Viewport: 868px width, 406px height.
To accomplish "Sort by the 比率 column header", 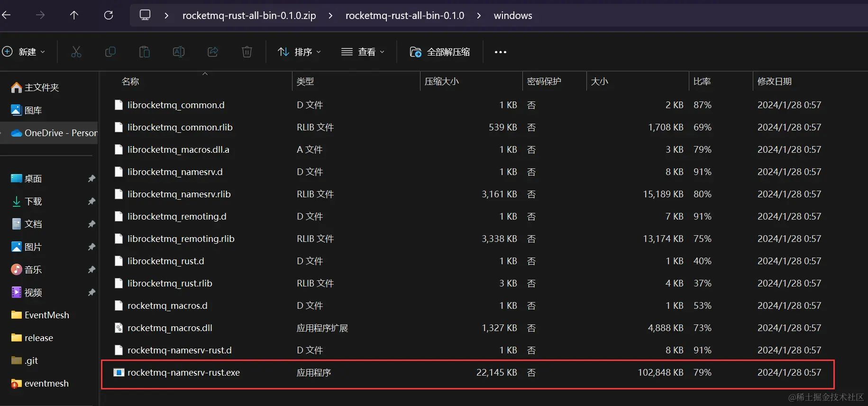I will 702,81.
